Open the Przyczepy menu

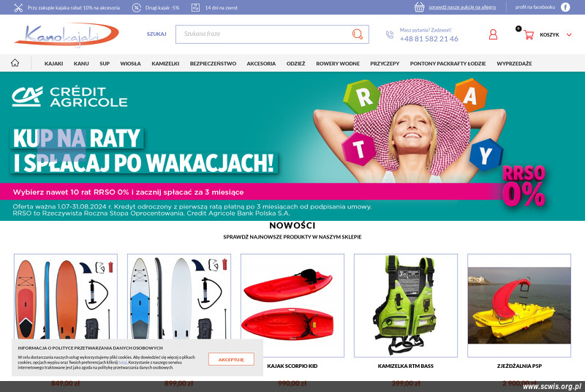tap(385, 64)
